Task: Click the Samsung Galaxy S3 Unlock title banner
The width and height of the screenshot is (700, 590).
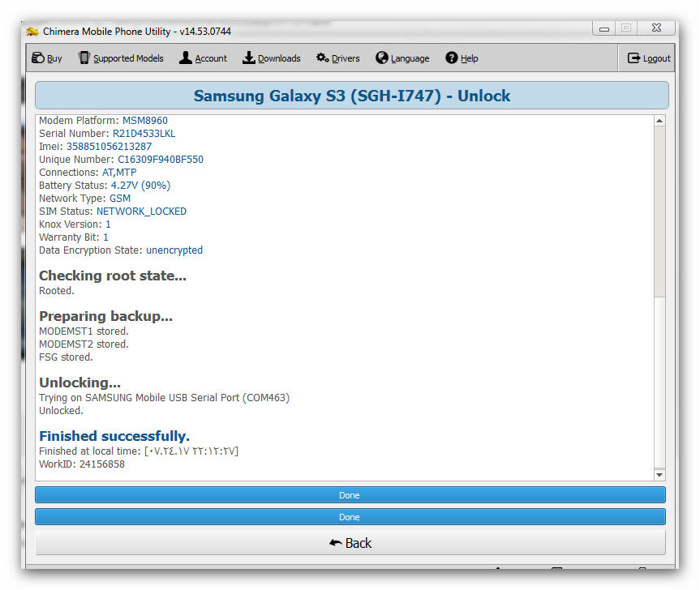Action: coord(352,96)
